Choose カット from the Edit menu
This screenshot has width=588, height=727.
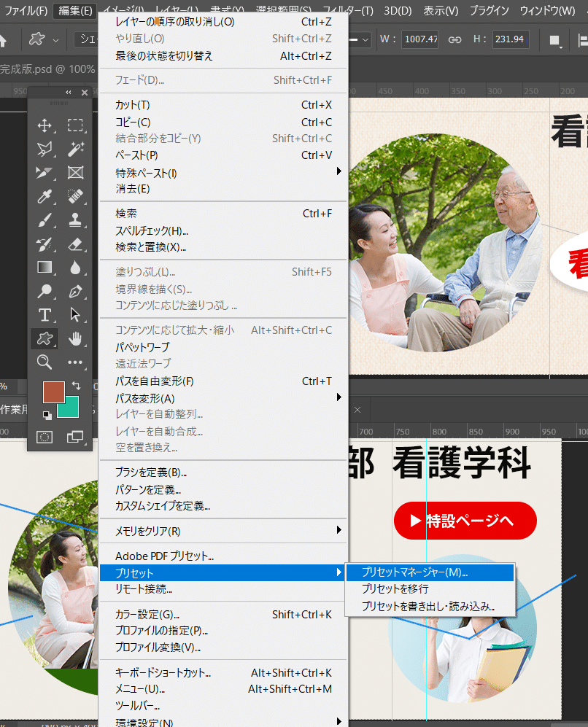pos(223,105)
